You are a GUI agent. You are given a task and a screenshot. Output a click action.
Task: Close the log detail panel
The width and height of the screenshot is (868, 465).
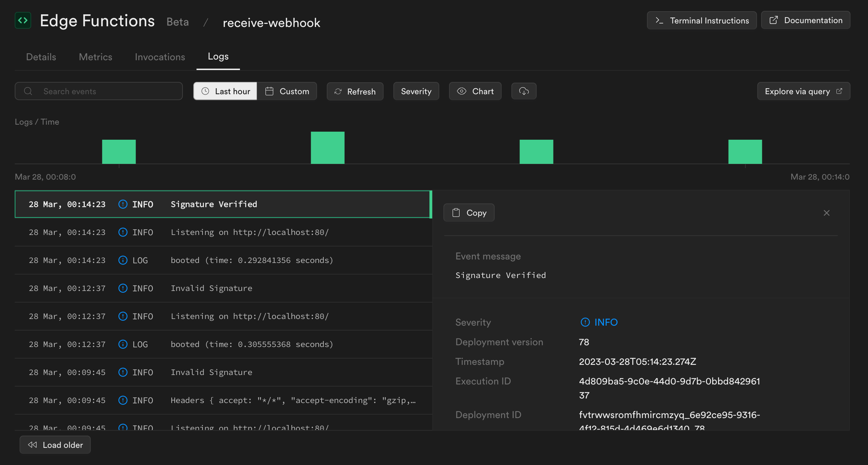click(x=827, y=213)
